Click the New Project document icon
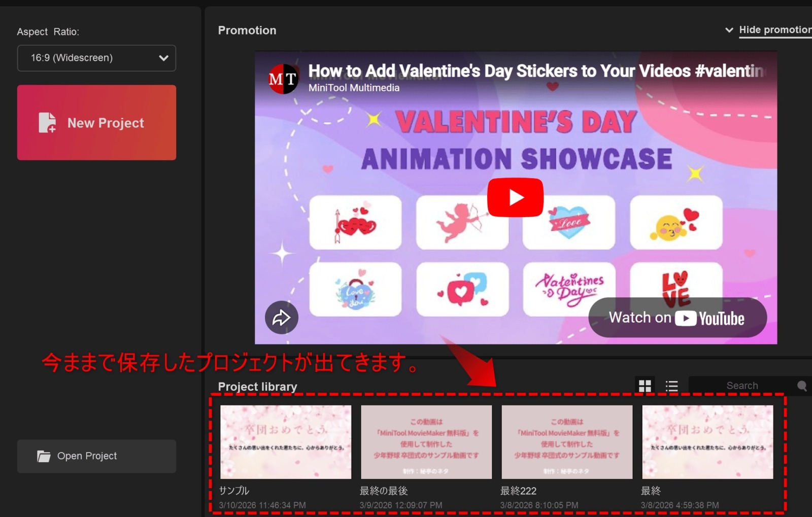 coord(47,123)
